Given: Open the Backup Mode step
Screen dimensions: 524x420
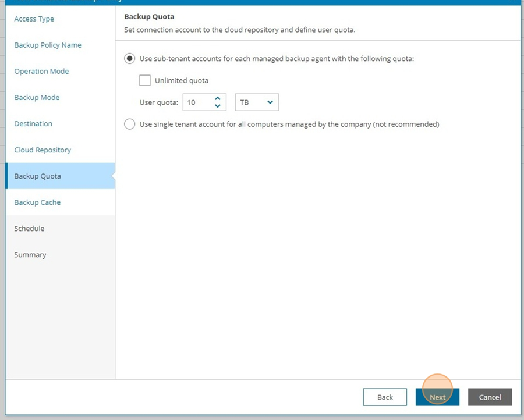Looking at the screenshot, I should click(37, 98).
